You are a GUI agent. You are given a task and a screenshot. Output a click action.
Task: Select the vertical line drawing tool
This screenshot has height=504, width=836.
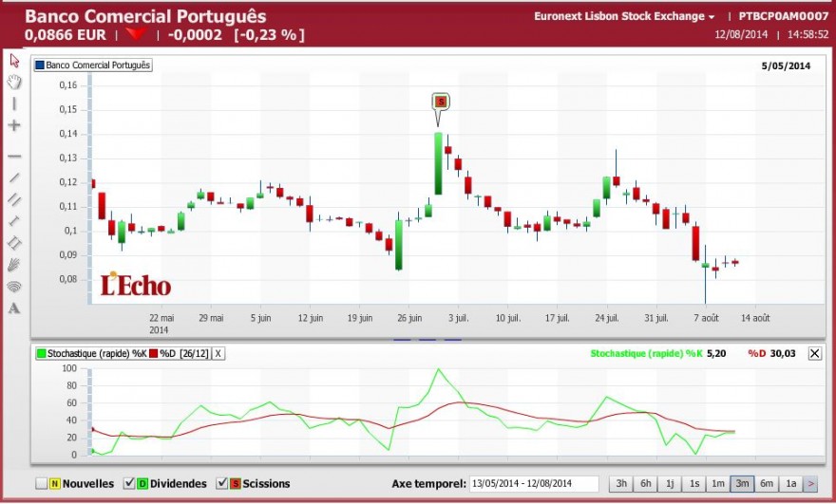[14, 103]
